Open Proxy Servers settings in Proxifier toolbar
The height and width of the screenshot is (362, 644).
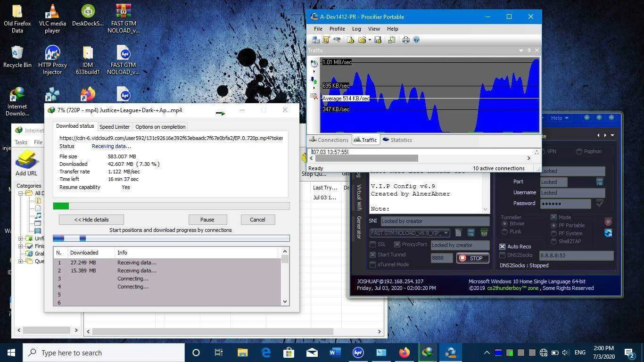[316, 40]
